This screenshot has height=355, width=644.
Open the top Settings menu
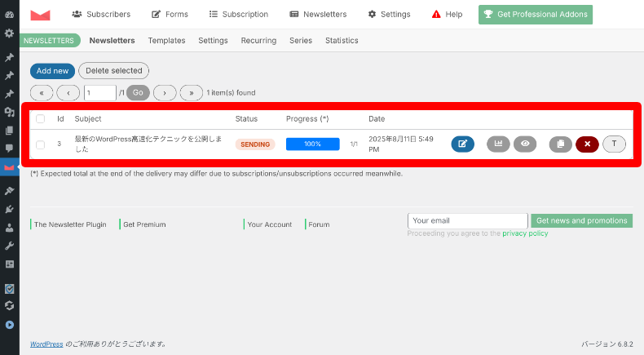coord(389,15)
